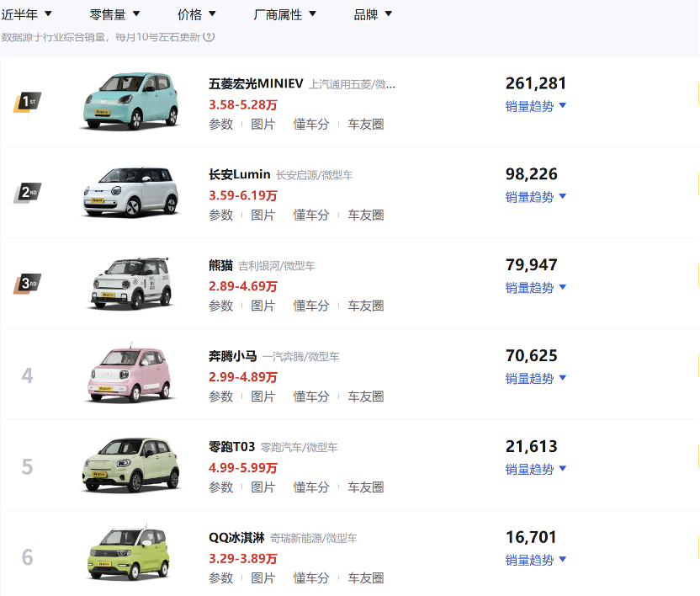Image resolution: width=700 pixels, height=596 pixels.
Task: View the pink 奔腾小马 car photo
Action: pos(130,373)
